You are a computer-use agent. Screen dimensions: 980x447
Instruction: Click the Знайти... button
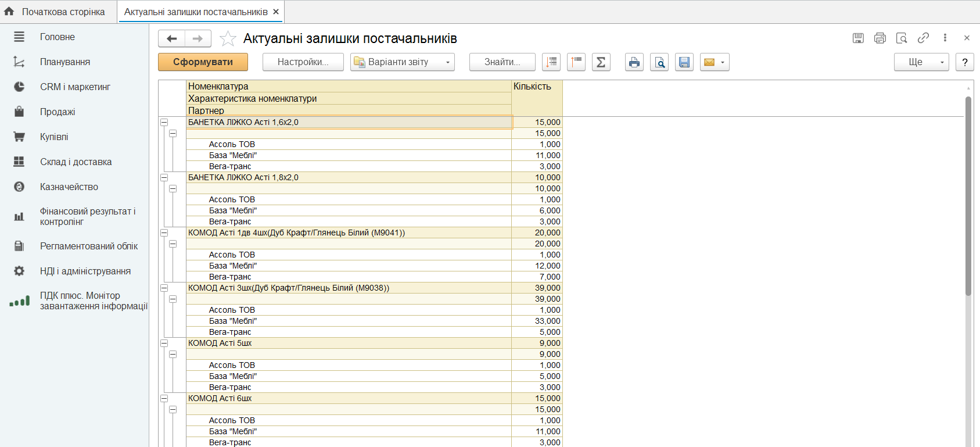tap(502, 62)
